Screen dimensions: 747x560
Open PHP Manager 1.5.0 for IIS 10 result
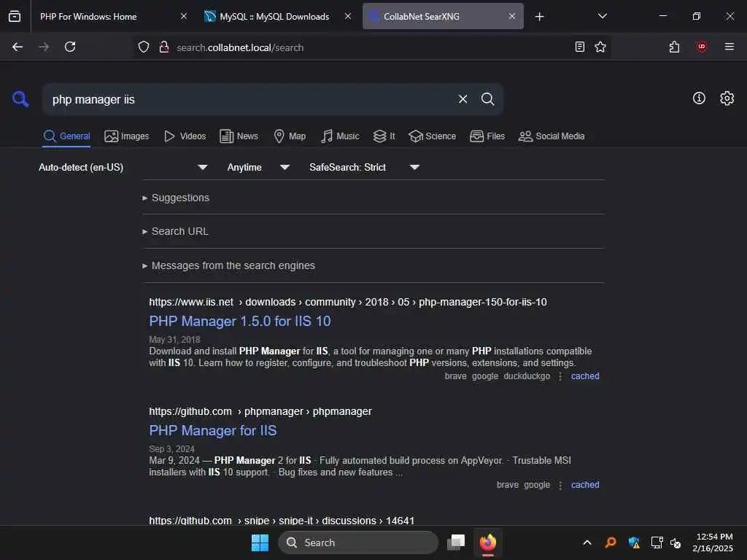(x=239, y=321)
